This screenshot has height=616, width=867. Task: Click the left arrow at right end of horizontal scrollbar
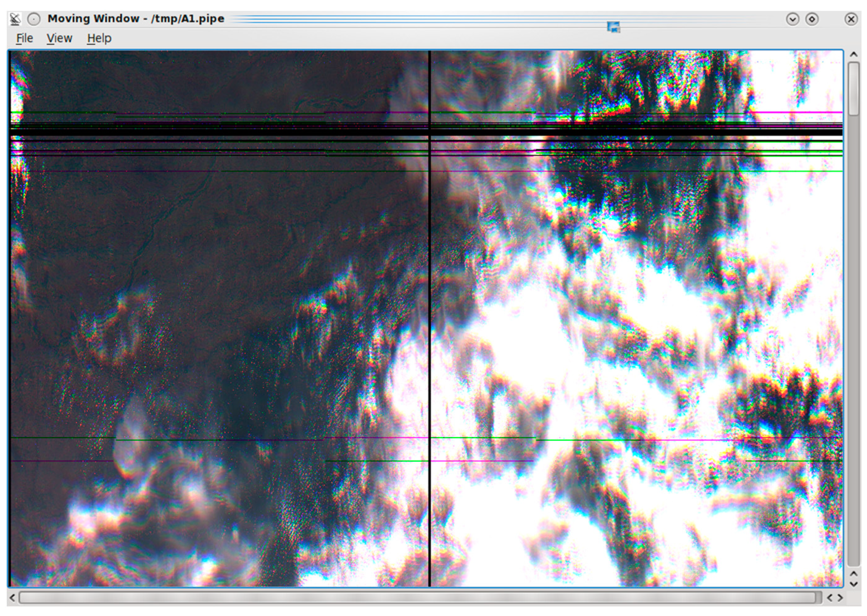(830, 598)
